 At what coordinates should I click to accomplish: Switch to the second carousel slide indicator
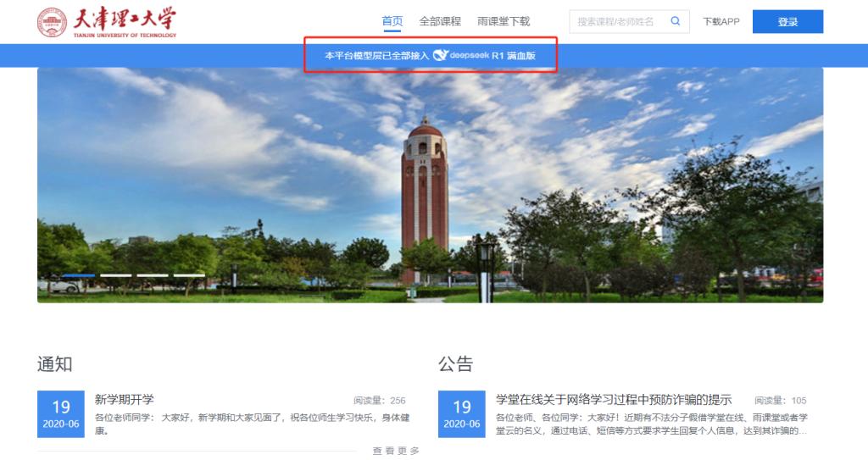pyautogui.click(x=115, y=275)
